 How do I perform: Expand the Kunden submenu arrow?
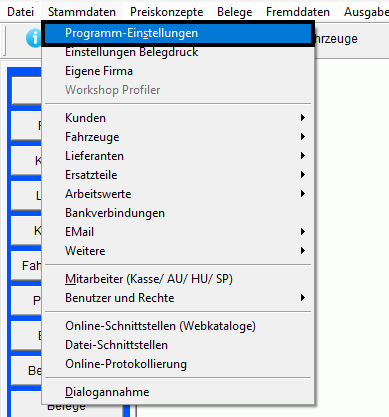tap(302, 118)
